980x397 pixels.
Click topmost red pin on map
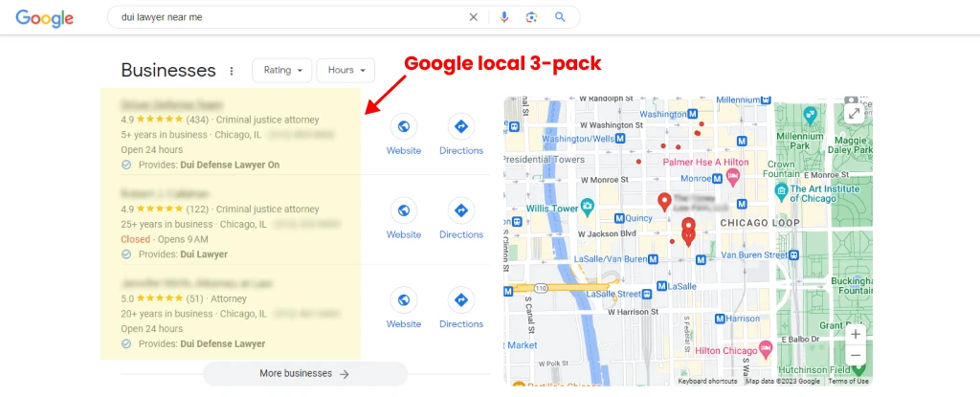[x=664, y=202]
